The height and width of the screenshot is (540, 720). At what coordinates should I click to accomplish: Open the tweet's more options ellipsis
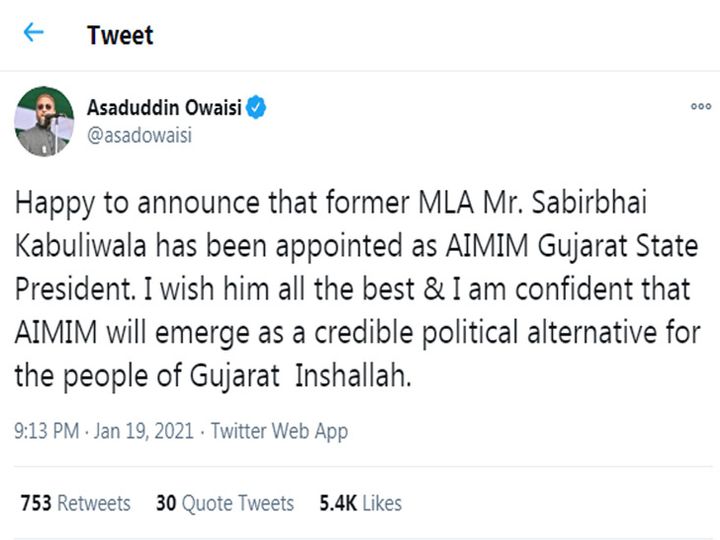coord(701,107)
